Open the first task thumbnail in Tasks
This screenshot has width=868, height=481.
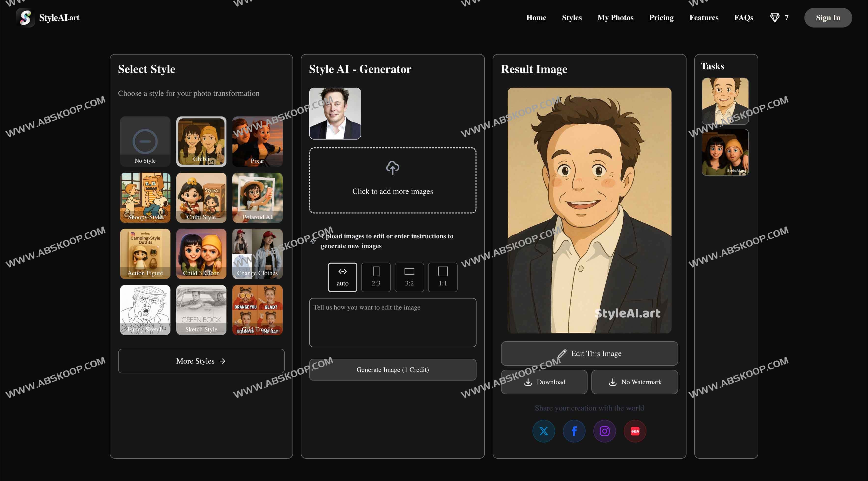725,101
